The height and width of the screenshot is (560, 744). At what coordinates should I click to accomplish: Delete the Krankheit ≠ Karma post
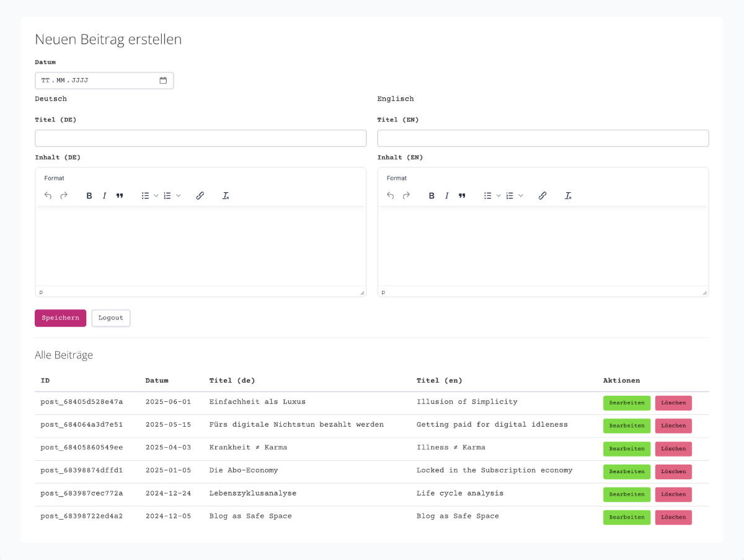[673, 448]
